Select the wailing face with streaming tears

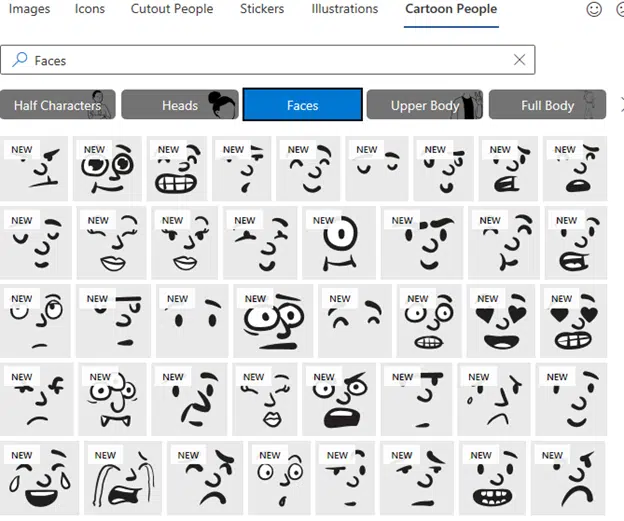click(x=123, y=478)
